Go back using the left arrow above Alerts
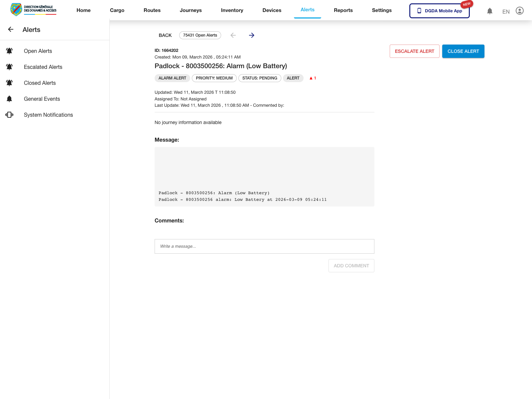 11,29
